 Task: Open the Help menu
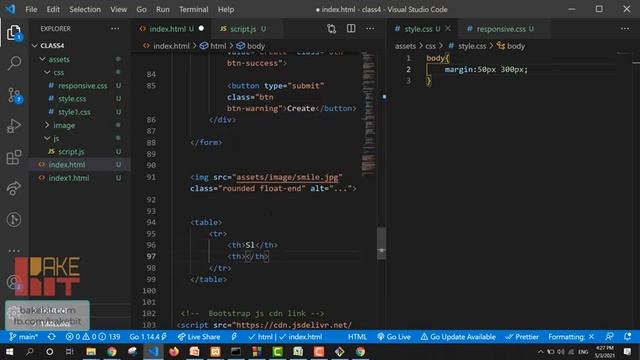coord(226,9)
